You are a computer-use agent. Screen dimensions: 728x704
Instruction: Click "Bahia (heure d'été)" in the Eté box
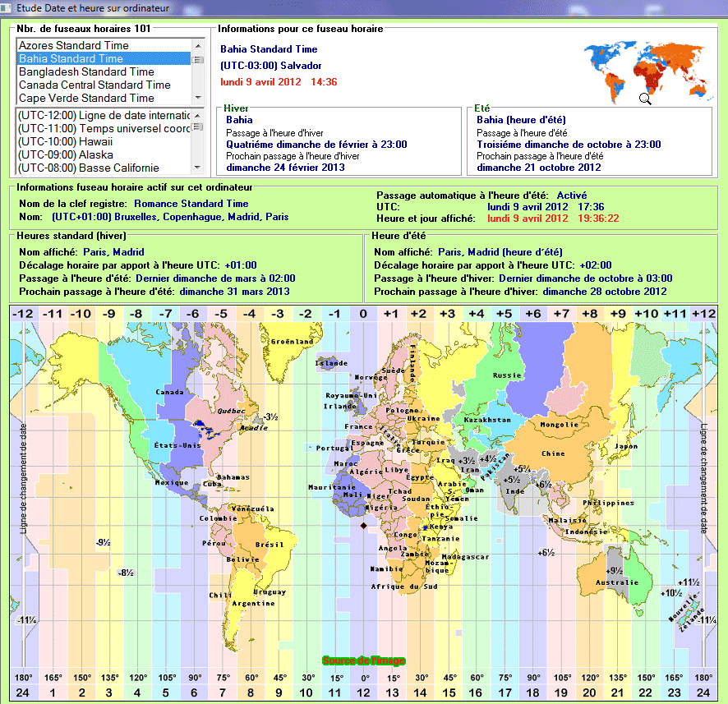point(522,120)
